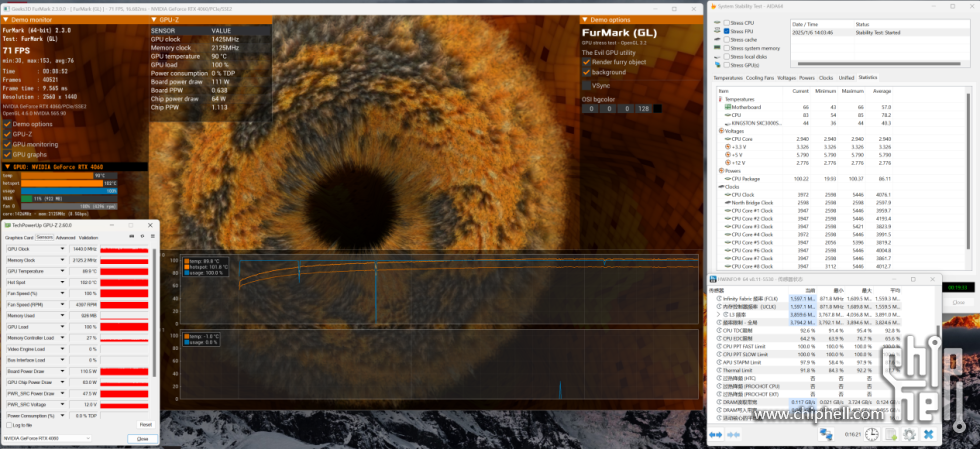Click AIDA64 Close button beside timer
Screen dimensions: 980x449
pos(958,302)
